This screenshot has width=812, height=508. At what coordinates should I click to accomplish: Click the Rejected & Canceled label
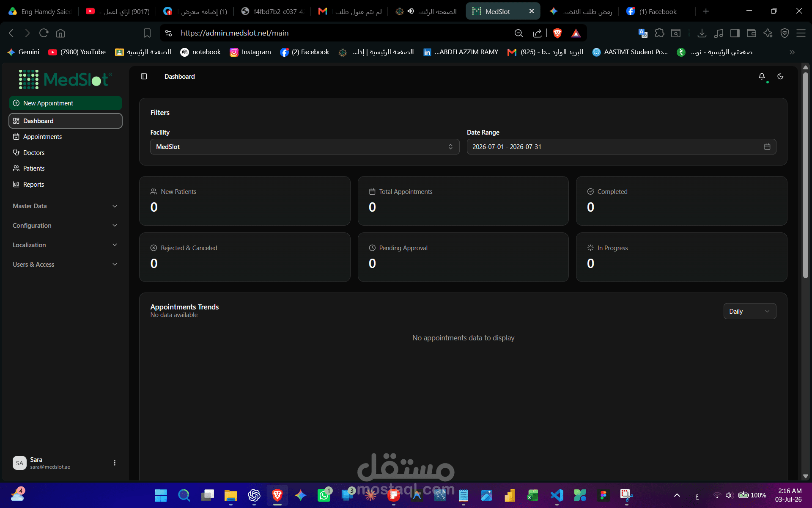(x=189, y=248)
